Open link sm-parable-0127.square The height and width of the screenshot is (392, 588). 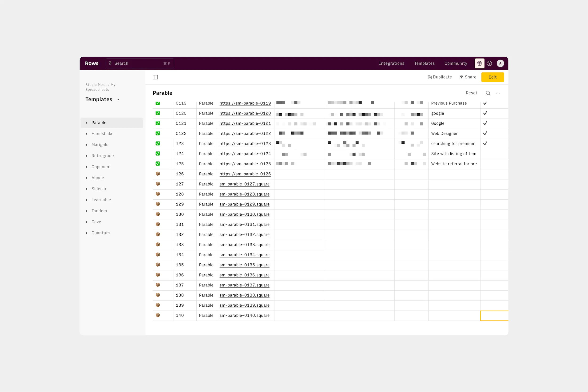[x=244, y=184]
